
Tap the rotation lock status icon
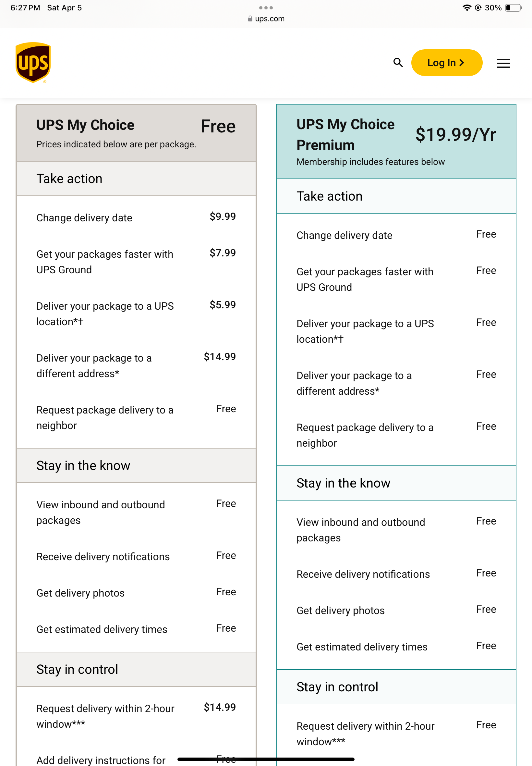(478, 8)
